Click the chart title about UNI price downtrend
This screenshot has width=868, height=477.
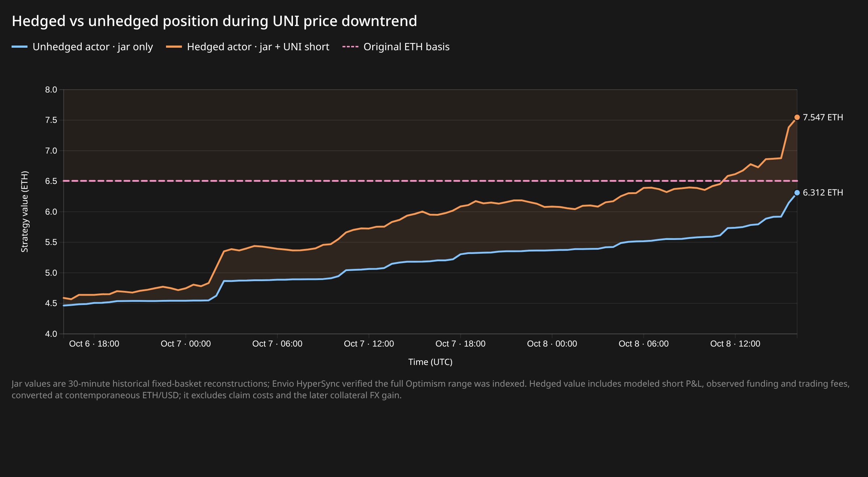coord(214,21)
